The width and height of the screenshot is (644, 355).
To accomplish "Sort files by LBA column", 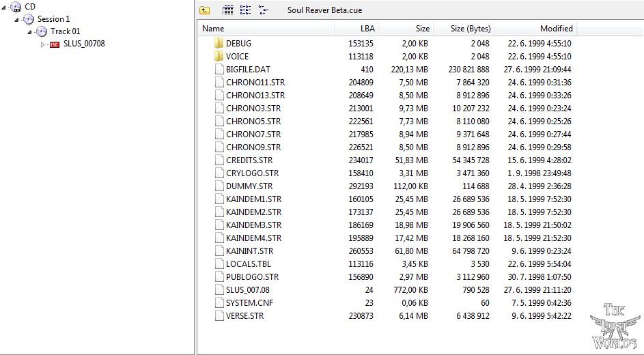I will (x=356, y=28).
